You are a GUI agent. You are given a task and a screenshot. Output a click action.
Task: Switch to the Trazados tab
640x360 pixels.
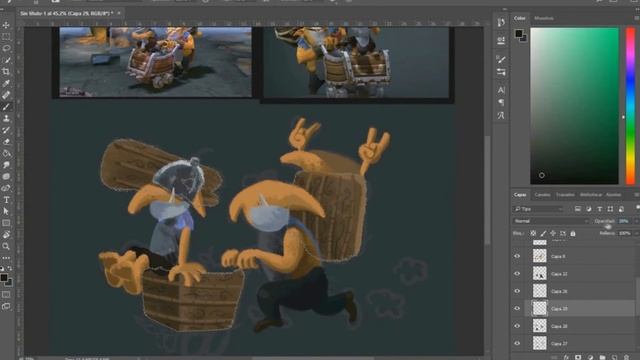[x=565, y=195]
